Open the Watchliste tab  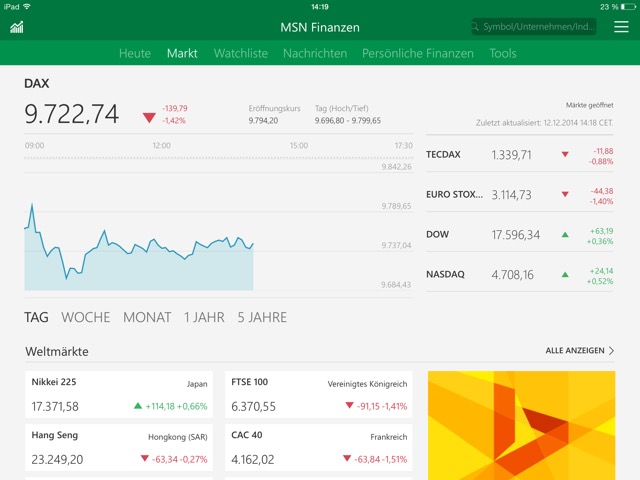pyautogui.click(x=240, y=53)
